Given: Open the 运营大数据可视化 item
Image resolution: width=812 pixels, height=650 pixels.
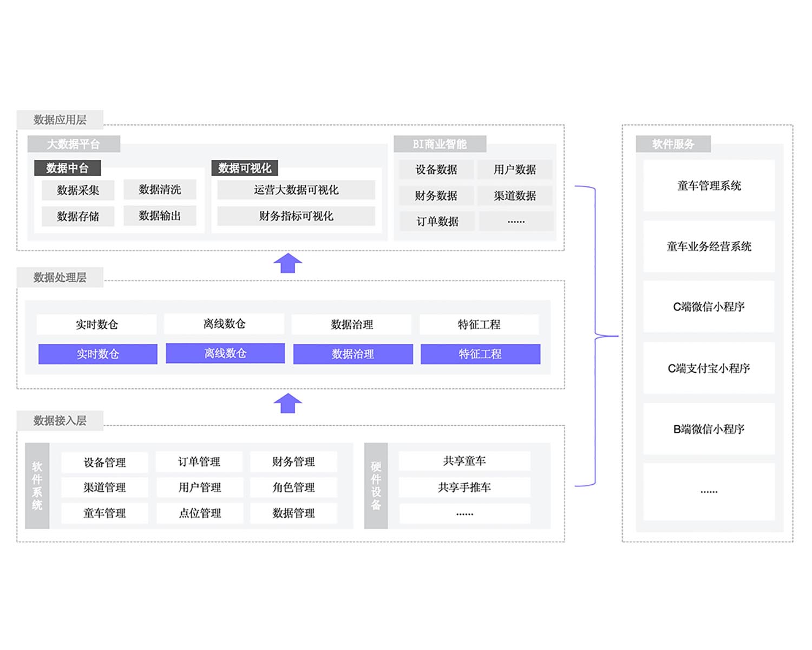Looking at the screenshot, I should click(x=296, y=190).
